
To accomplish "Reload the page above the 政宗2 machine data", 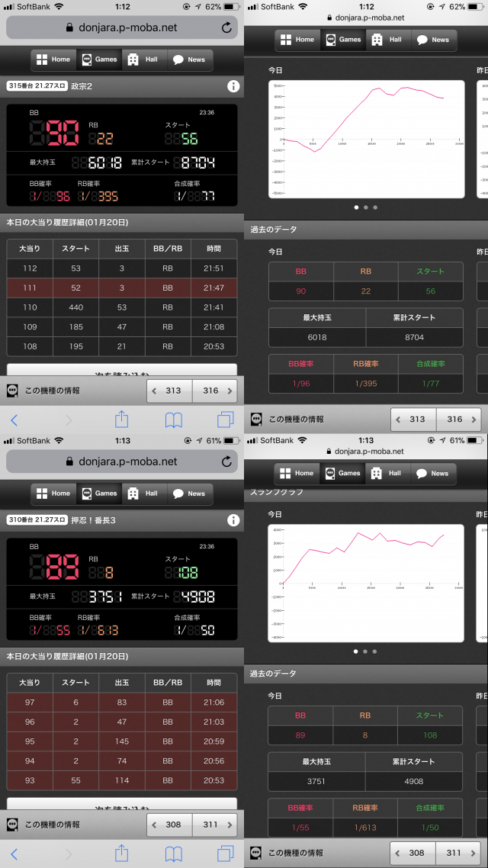I will coord(226,27).
